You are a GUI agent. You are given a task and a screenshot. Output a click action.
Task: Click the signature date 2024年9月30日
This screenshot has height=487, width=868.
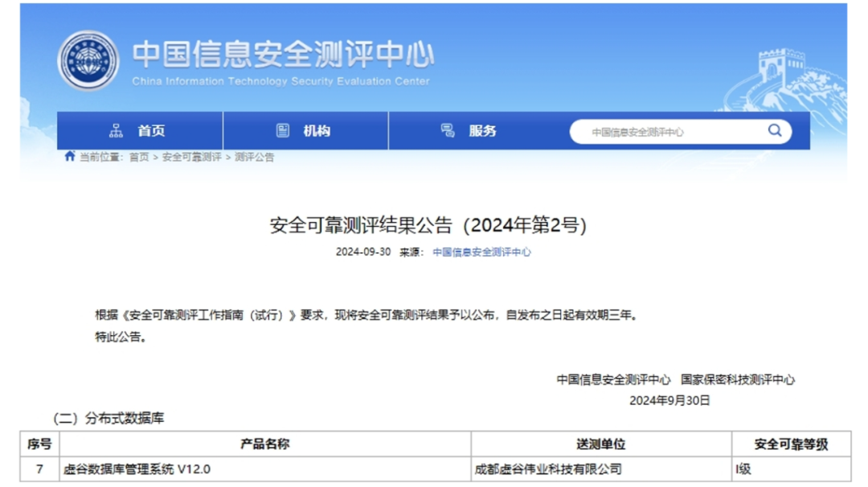(669, 401)
